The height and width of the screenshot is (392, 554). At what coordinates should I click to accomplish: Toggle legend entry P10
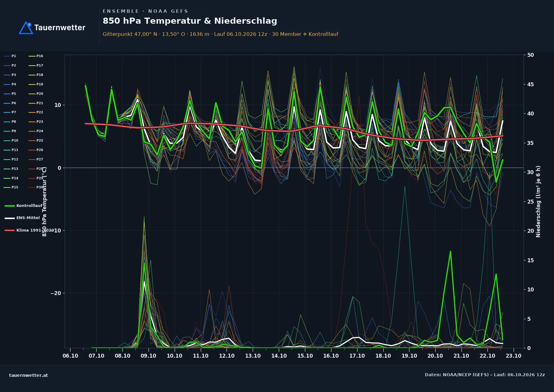[x=11, y=140]
